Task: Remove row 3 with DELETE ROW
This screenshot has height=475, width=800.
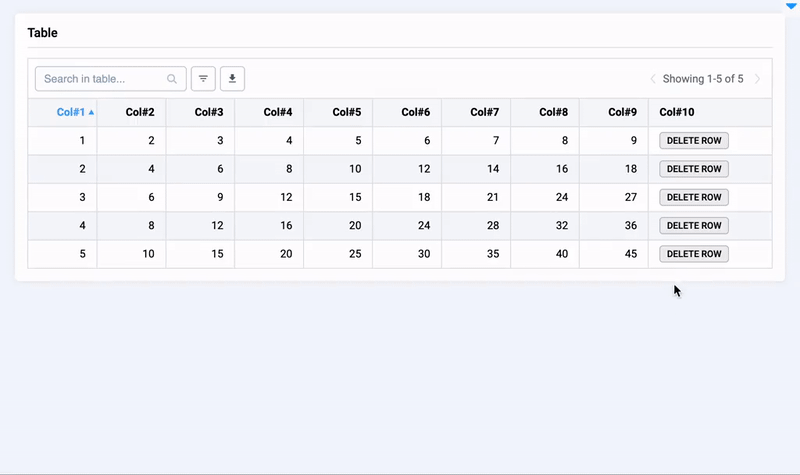Action: [694, 197]
